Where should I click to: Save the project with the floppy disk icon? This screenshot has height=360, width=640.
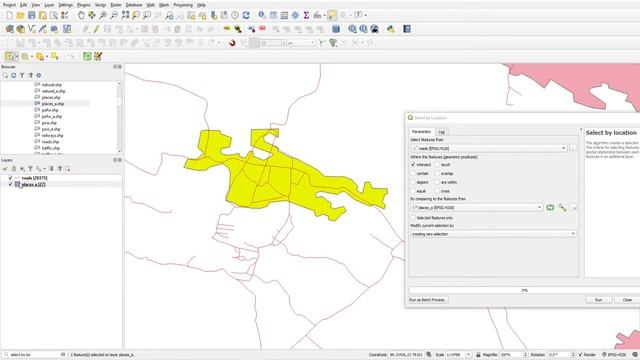click(31, 15)
